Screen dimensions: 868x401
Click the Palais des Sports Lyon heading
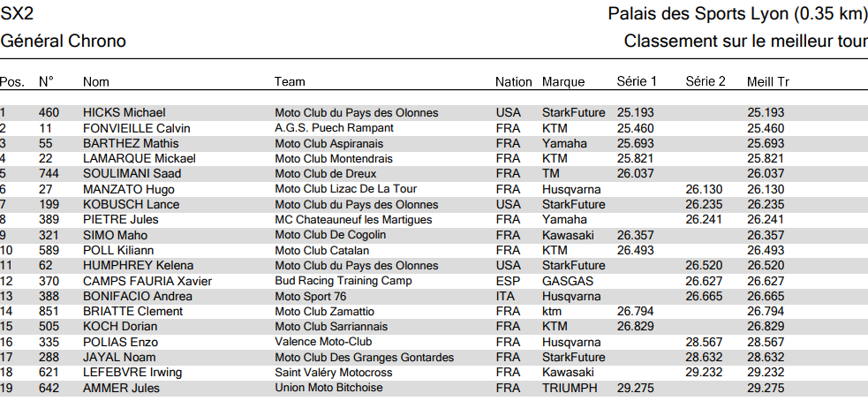click(x=737, y=15)
